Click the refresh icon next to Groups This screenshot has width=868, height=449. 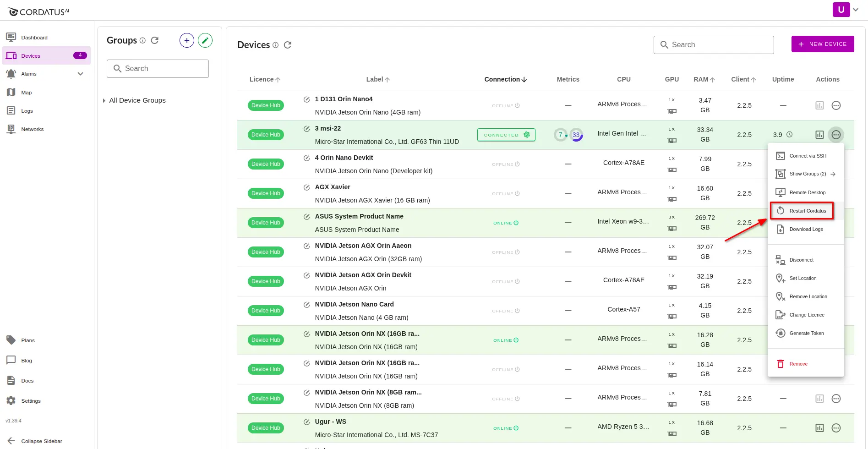[x=155, y=40]
